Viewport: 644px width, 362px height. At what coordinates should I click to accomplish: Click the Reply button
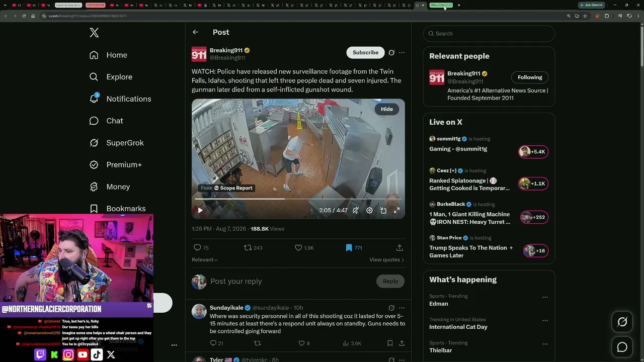tap(390, 282)
